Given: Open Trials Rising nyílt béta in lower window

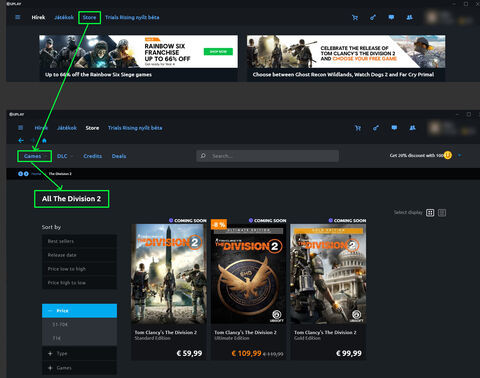Looking at the screenshot, I should click(x=135, y=128).
